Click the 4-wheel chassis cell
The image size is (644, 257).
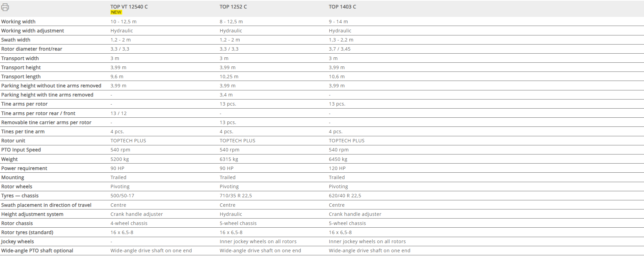coord(129,223)
